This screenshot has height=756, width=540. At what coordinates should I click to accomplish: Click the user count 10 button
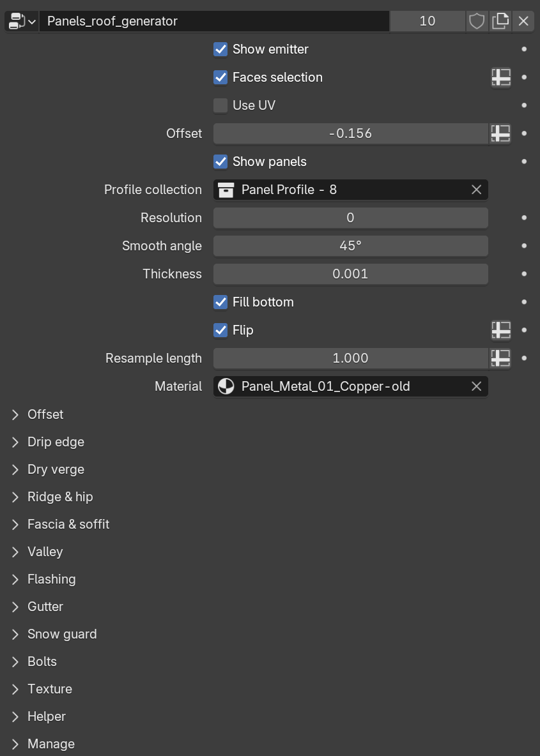[x=427, y=21]
